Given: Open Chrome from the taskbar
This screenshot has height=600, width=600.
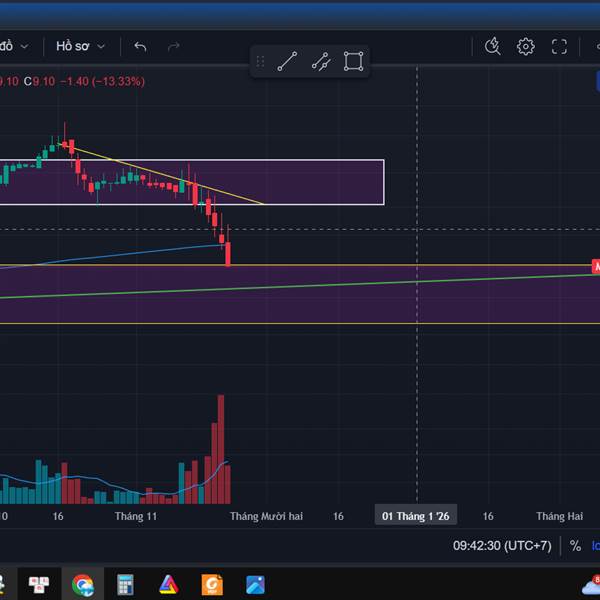Looking at the screenshot, I should tap(83, 585).
